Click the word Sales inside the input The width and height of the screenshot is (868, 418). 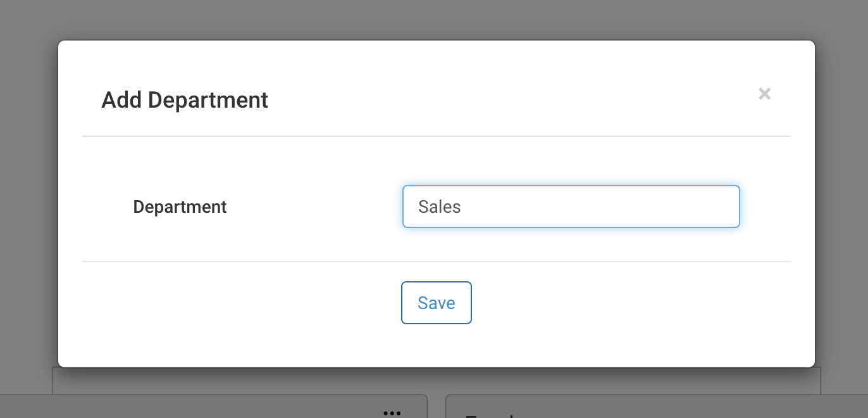(x=439, y=206)
